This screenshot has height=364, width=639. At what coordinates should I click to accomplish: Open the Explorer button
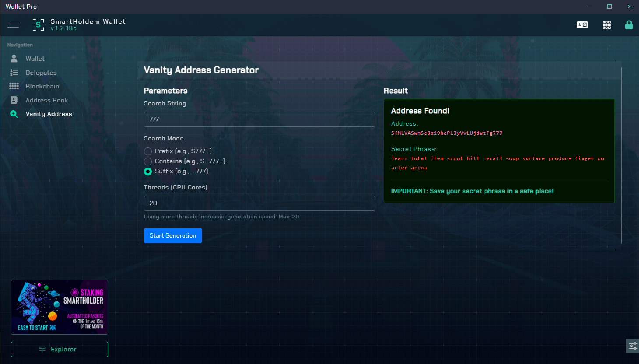coord(60,349)
